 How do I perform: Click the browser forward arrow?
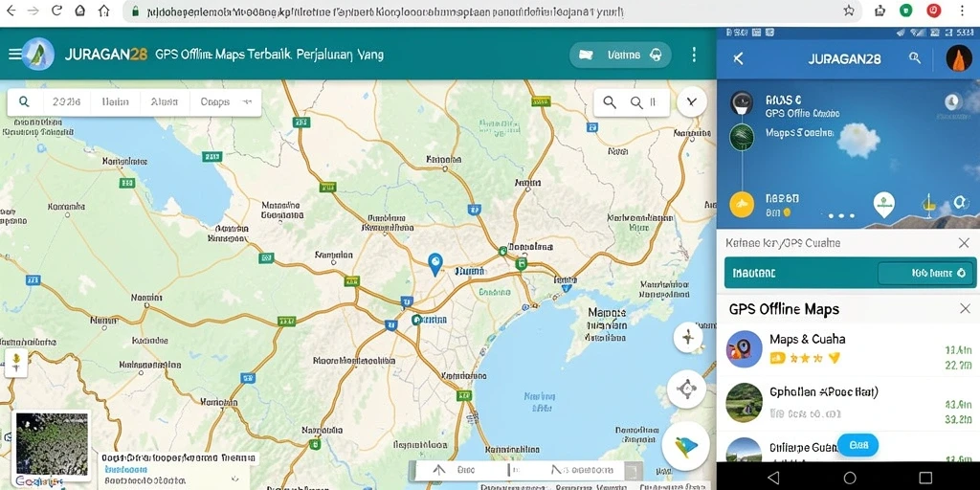coord(33,11)
